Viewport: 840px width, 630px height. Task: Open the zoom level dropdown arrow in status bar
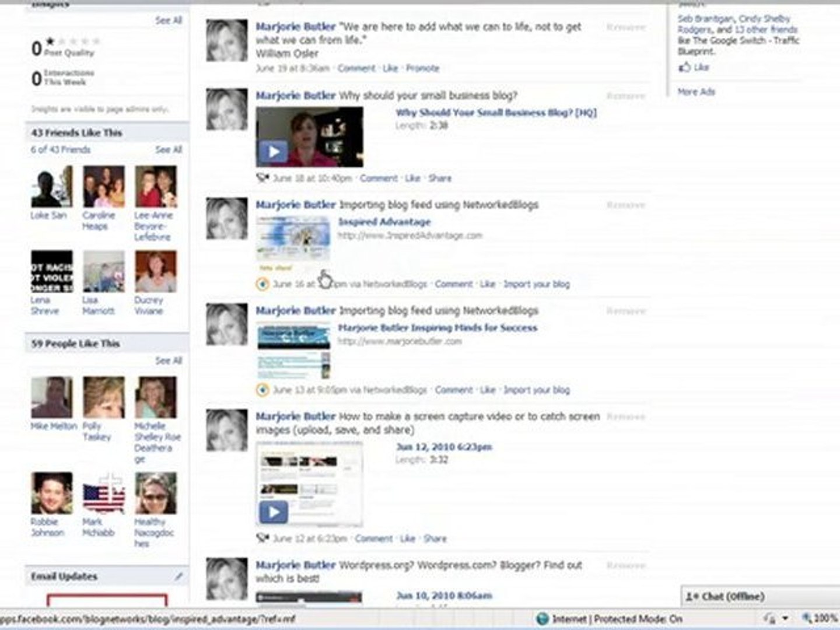coord(786,618)
